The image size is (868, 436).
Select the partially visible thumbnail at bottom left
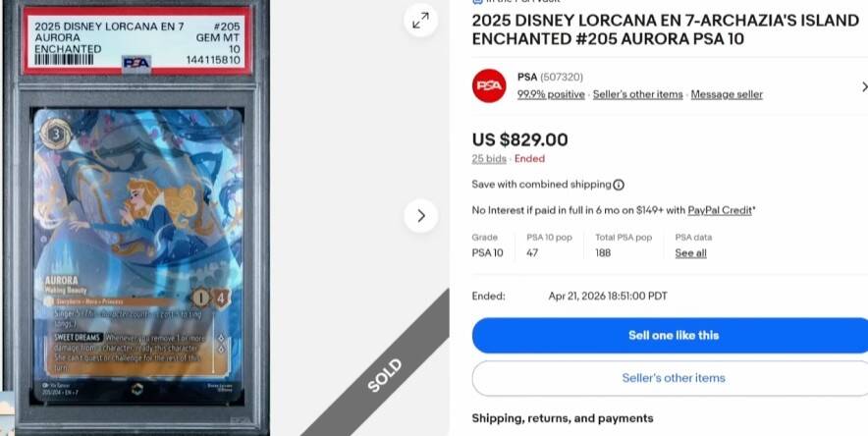7,412
